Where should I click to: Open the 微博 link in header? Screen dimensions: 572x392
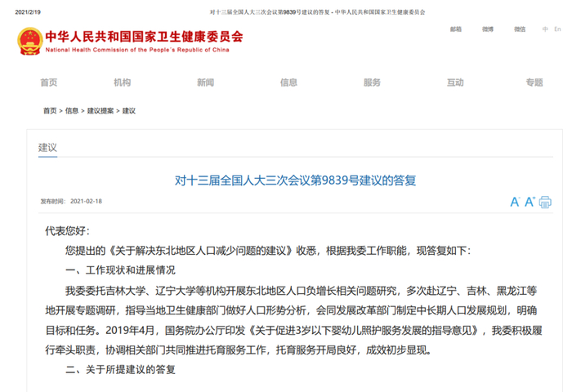[x=488, y=29]
